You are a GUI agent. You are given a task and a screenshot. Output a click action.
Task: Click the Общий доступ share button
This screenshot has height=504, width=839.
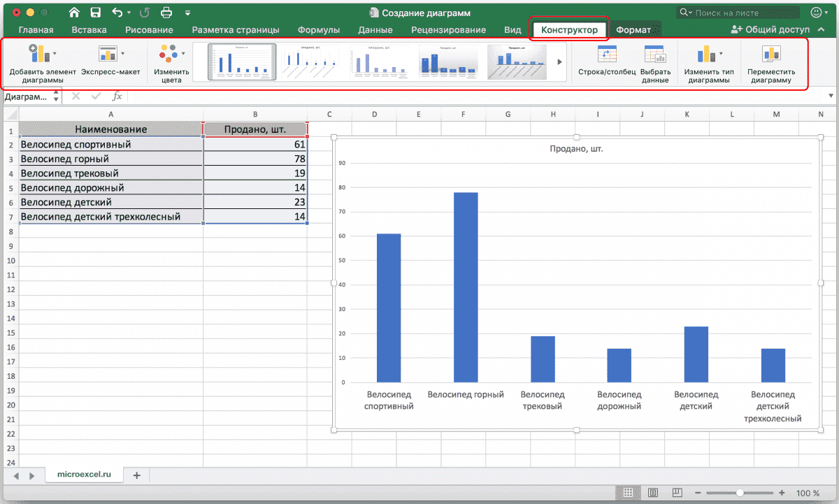(x=770, y=30)
